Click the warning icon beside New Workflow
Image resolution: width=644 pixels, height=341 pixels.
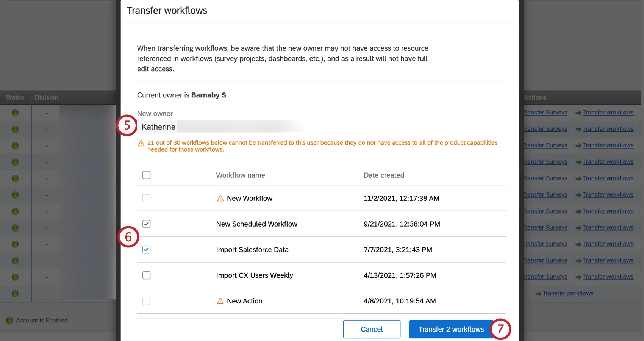coord(220,198)
